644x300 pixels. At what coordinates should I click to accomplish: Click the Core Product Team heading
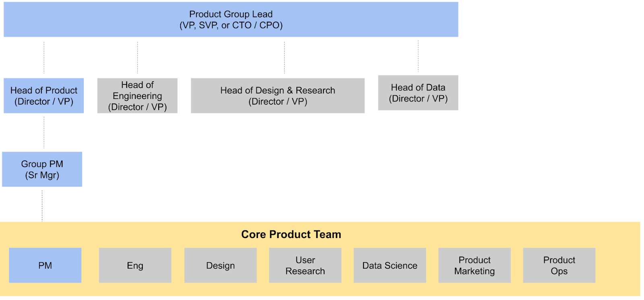pyautogui.click(x=291, y=234)
